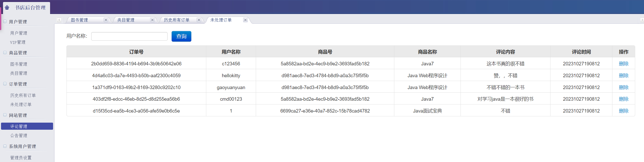Collapse the 用户管理 section

tap(5, 21)
